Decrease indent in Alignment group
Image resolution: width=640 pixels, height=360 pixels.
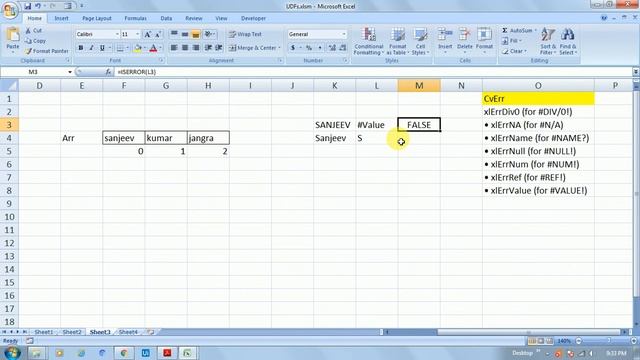pos(208,48)
